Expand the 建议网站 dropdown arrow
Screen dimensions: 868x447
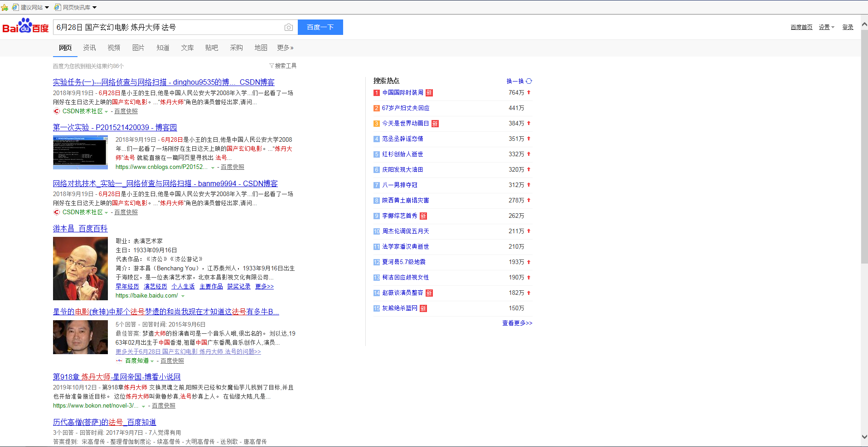[x=47, y=8]
